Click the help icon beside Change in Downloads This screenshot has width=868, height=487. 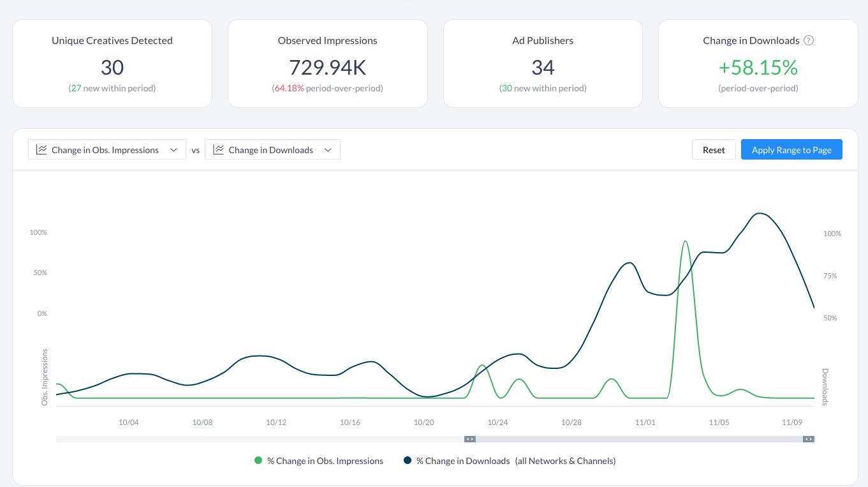tap(809, 40)
